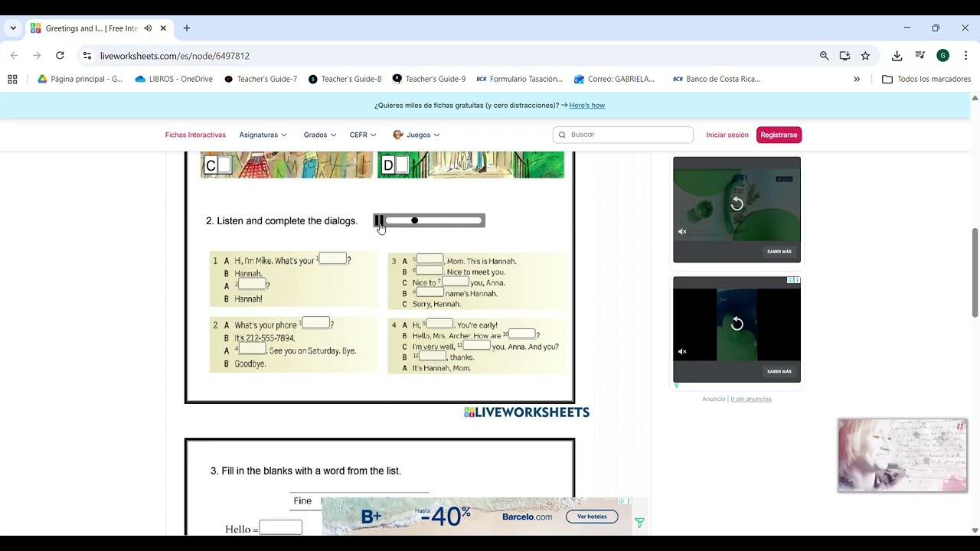Open the Google profile avatar
980x551 pixels.
pyautogui.click(x=942, y=56)
